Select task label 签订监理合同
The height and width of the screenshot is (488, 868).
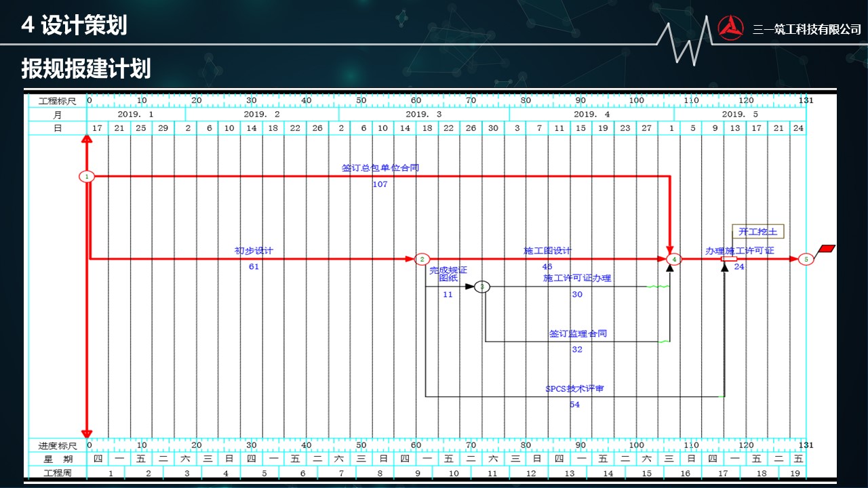[578, 333]
